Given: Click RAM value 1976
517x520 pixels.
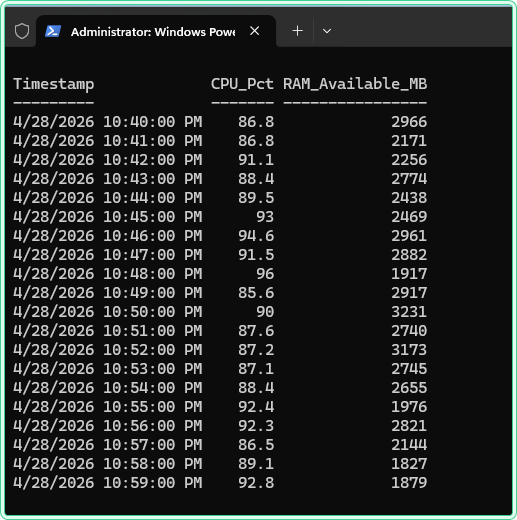Looking at the screenshot, I should click(x=409, y=407).
